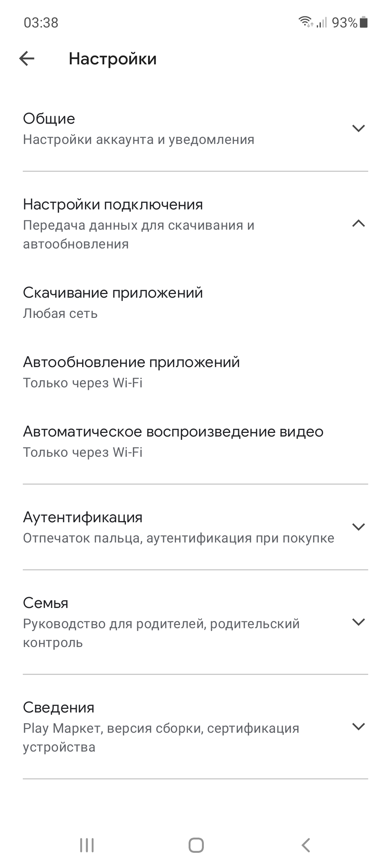Tap the mobile signal strength icon

point(321,22)
